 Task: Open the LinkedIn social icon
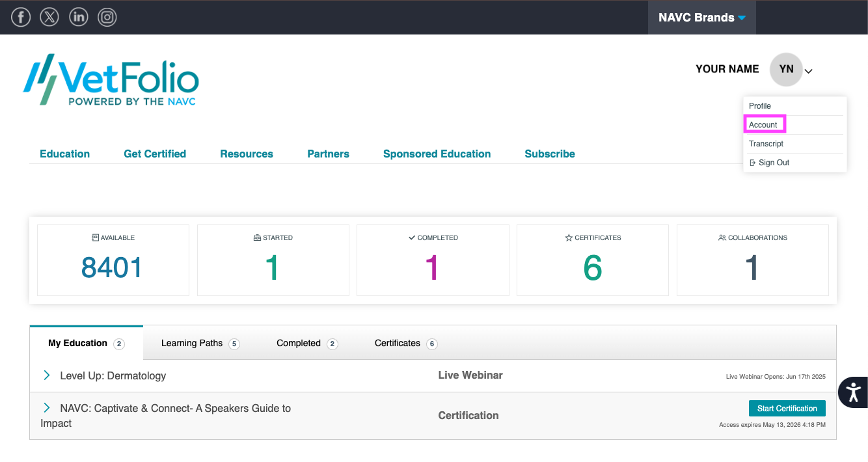click(79, 17)
